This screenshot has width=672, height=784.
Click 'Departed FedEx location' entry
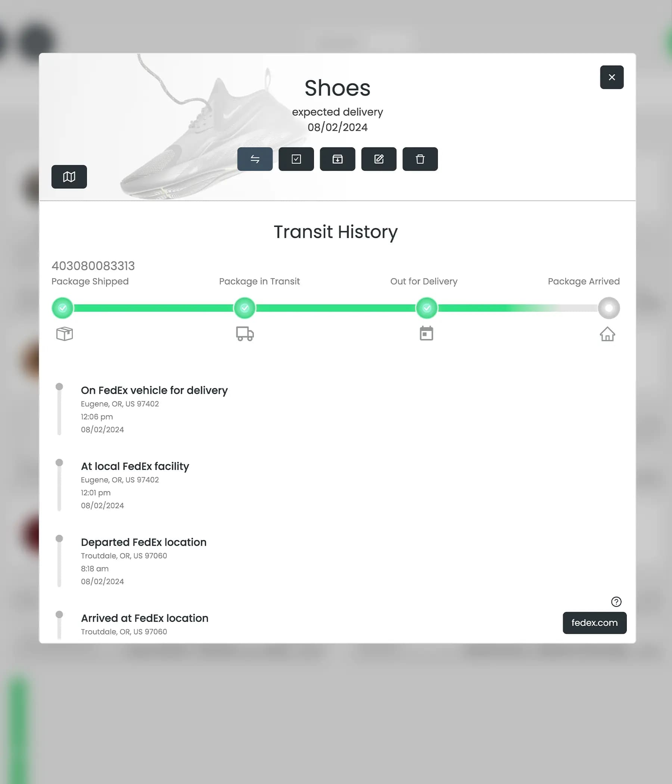[144, 542]
